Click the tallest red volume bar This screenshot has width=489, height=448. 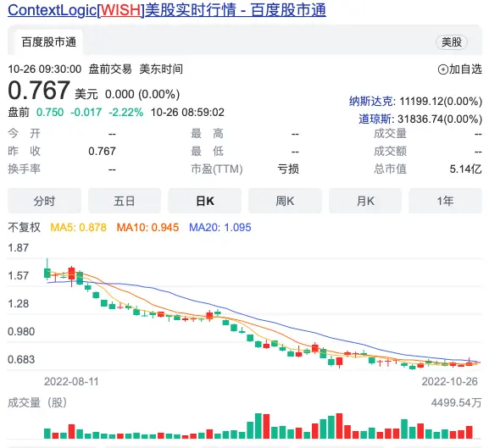coord(339,426)
